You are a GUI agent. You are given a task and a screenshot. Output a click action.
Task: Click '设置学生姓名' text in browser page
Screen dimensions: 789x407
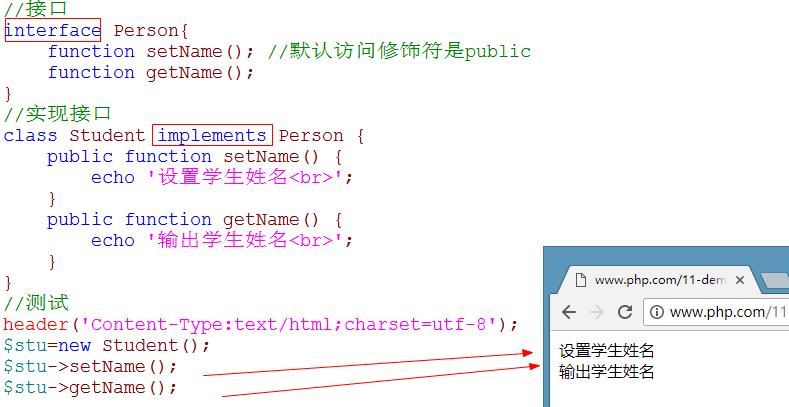pos(607,351)
